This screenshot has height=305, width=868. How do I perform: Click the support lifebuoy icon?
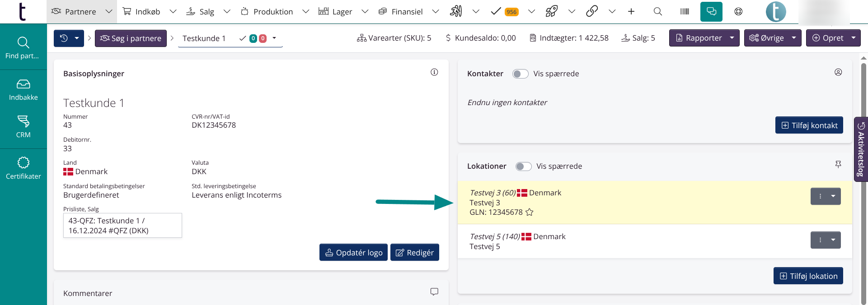pos(738,12)
